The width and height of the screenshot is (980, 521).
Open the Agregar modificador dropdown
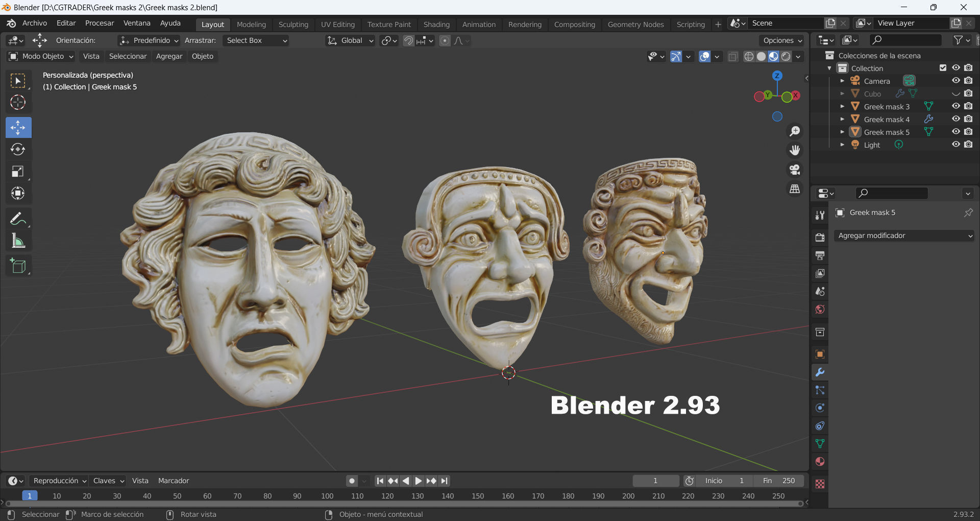904,235
